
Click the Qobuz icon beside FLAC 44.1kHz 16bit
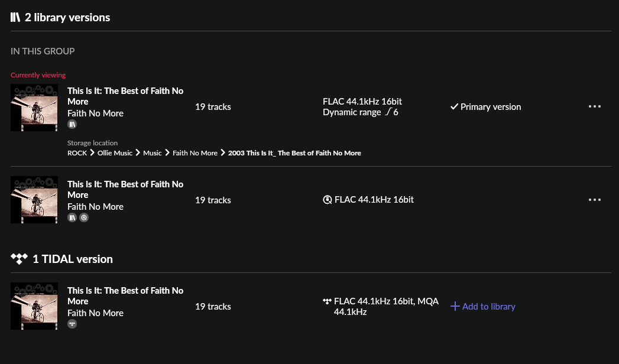pos(328,200)
